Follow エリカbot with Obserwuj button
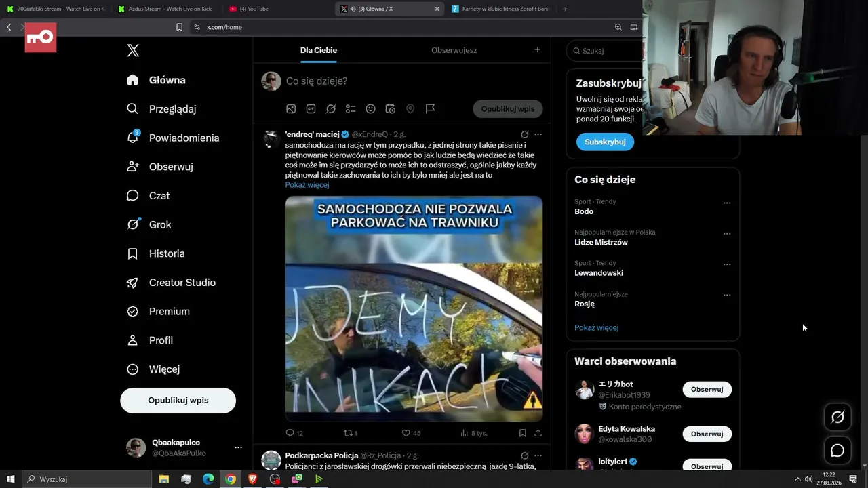The width and height of the screenshot is (868, 488). [x=707, y=390]
